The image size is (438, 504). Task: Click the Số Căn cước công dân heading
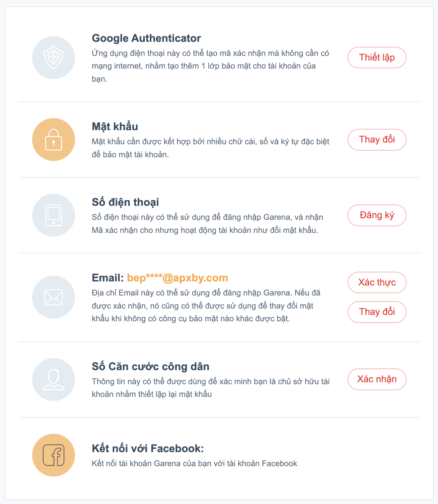150,366
